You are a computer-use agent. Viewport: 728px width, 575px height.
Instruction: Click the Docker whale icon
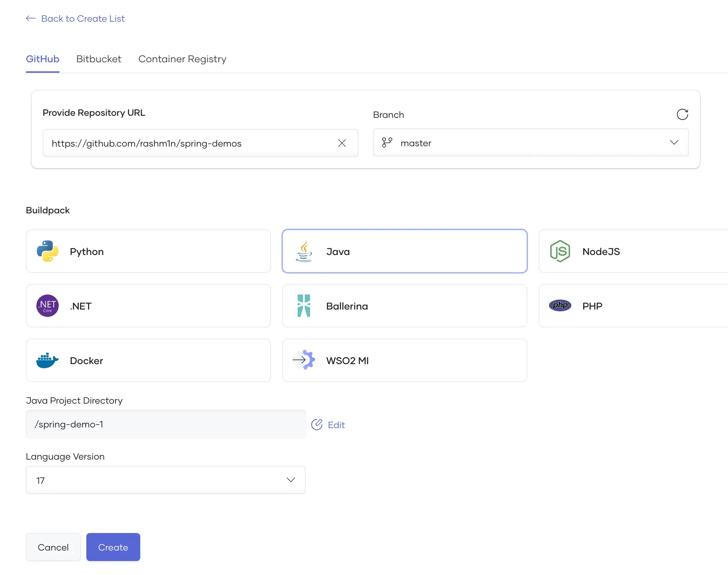[48, 360]
